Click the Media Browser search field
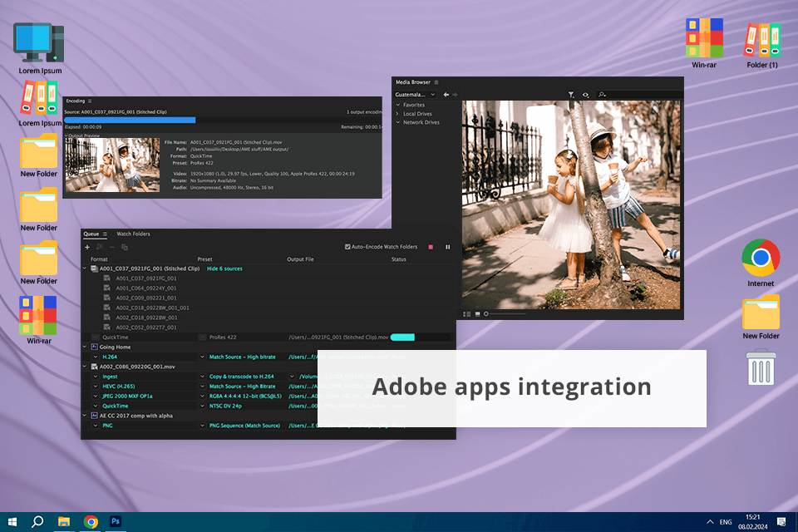The width and height of the screenshot is (798, 532). [639, 95]
